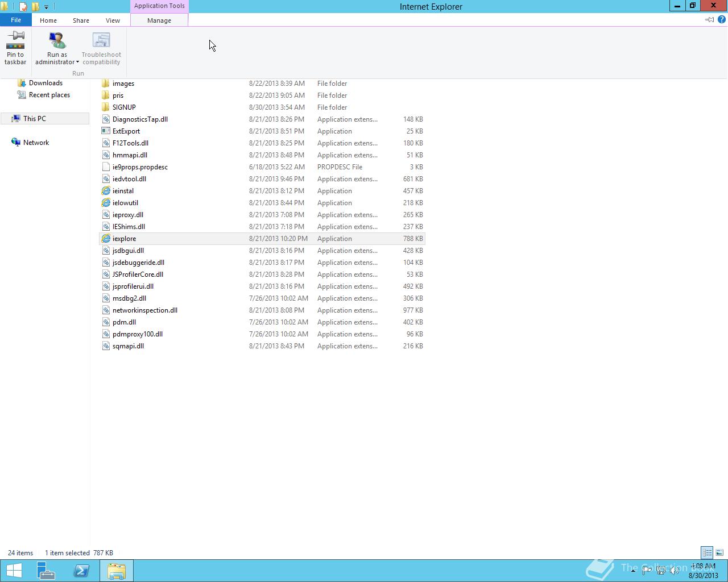Select the pdmproxy100.dll file name
728x582 pixels.
138,334
